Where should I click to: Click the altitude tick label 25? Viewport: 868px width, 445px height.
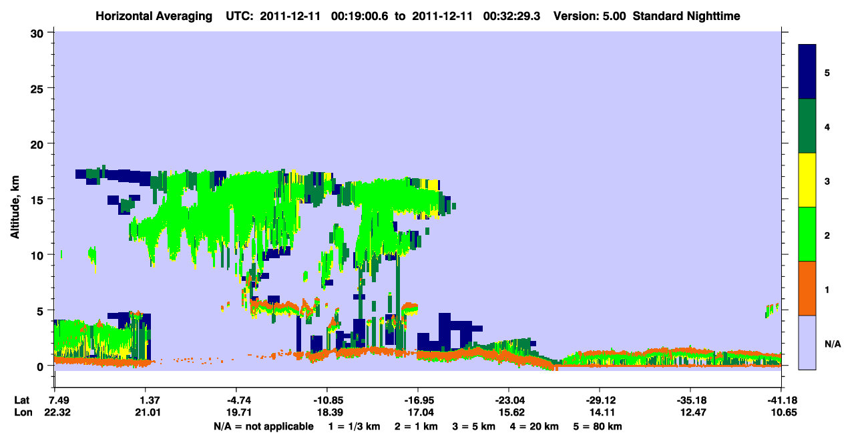pos(39,88)
